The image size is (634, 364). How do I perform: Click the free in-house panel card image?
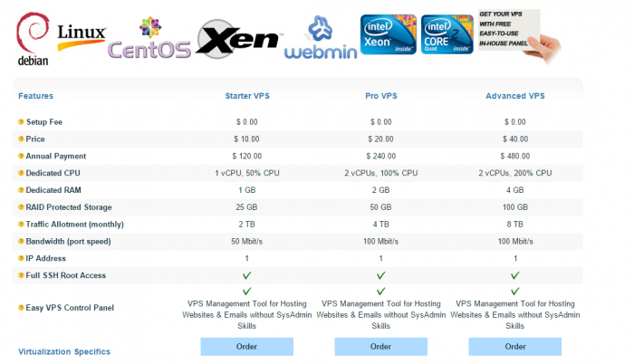pyautogui.click(x=519, y=35)
